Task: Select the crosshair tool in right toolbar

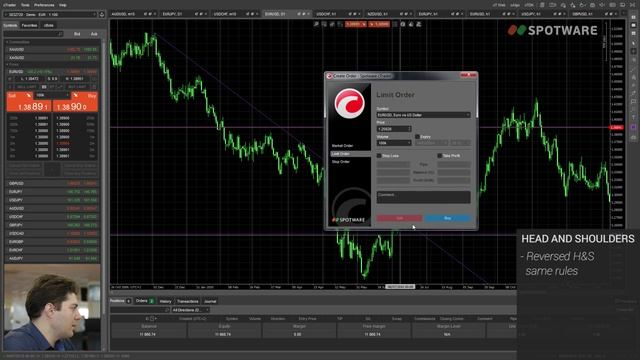Action: coord(633,51)
